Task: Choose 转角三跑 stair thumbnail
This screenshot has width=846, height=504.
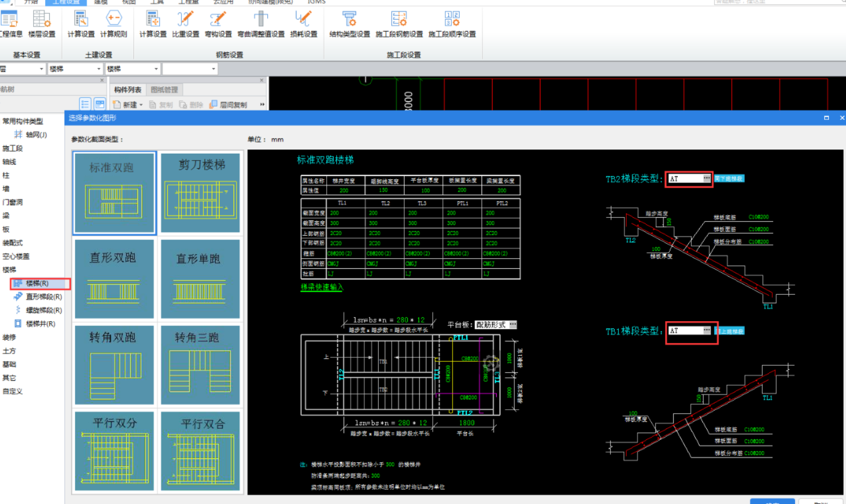Action: tap(200, 365)
